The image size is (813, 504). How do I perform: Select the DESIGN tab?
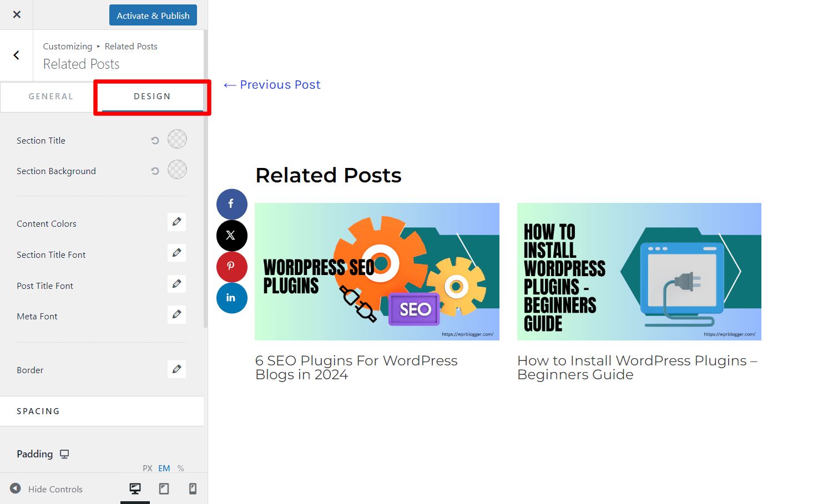pyautogui.click(x=152, y=96)
